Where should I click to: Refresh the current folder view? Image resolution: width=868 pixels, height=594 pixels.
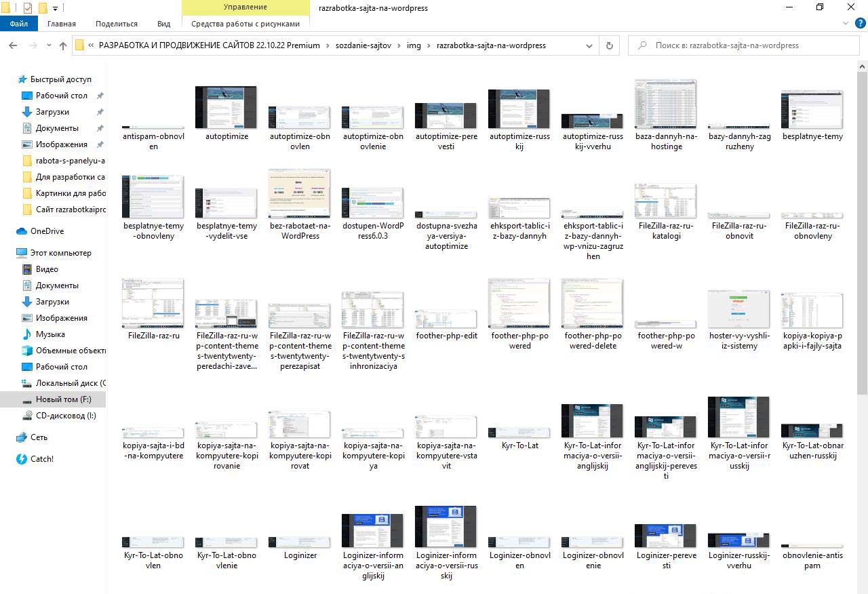[609, 45]
